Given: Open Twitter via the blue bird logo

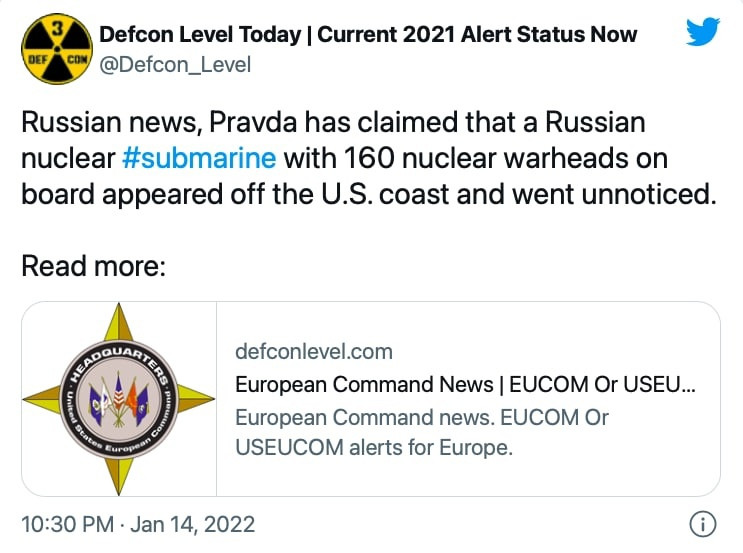Looking at the screenshot, I should point(704,33).
